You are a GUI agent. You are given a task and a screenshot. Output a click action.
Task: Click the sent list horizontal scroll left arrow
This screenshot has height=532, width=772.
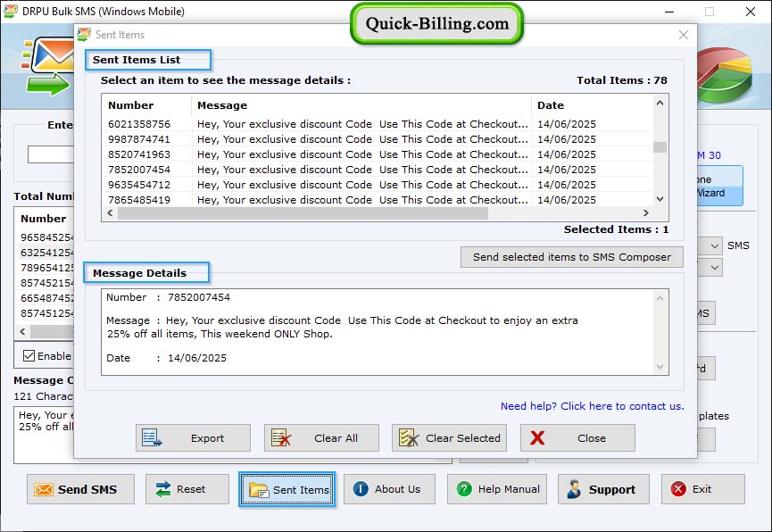pos(110,212)
